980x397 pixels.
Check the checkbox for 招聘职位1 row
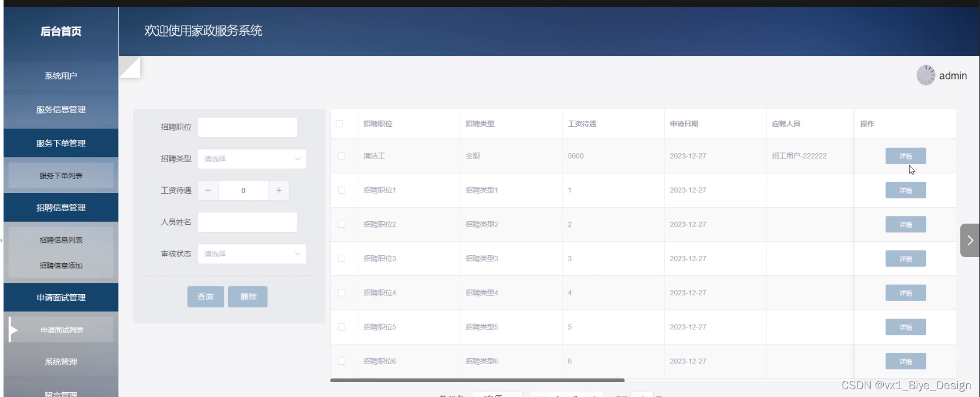[342, 190]
